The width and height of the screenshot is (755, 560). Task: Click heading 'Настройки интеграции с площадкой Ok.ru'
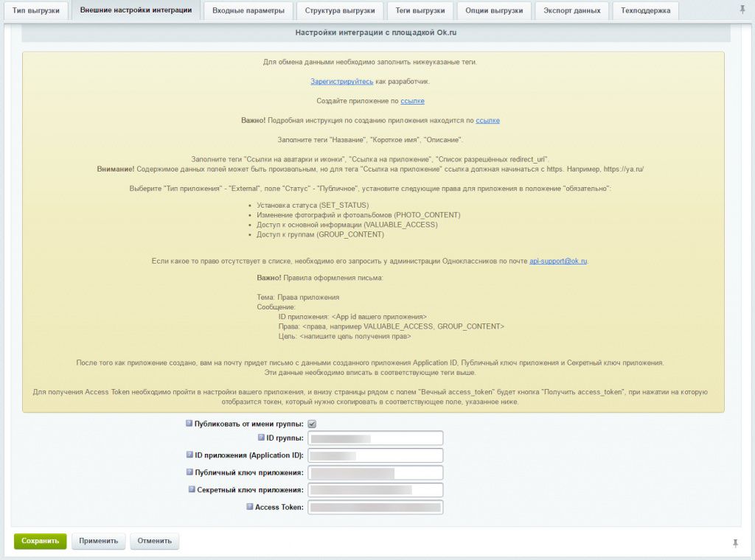tap(376, 32)
